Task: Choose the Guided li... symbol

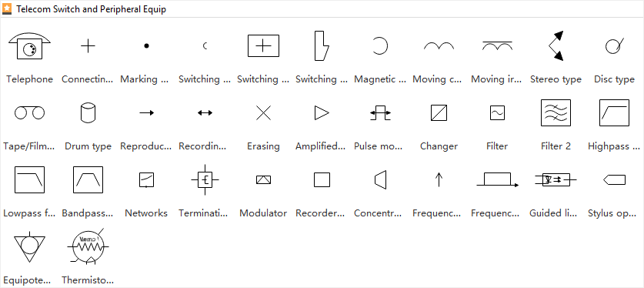Action: pos(556,179)
